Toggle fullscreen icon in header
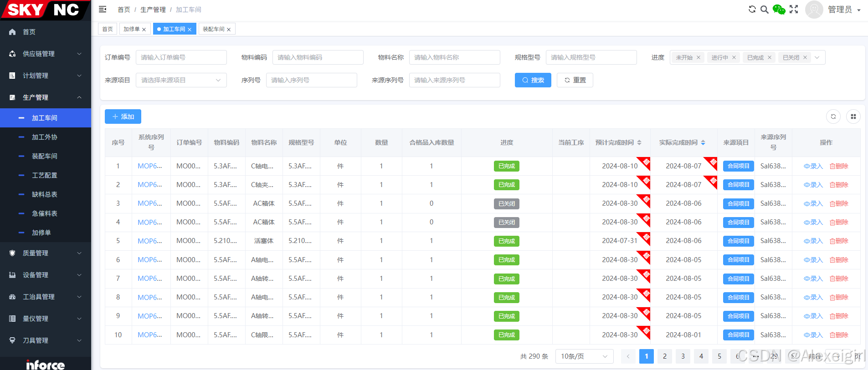 [x=794, y=9]
